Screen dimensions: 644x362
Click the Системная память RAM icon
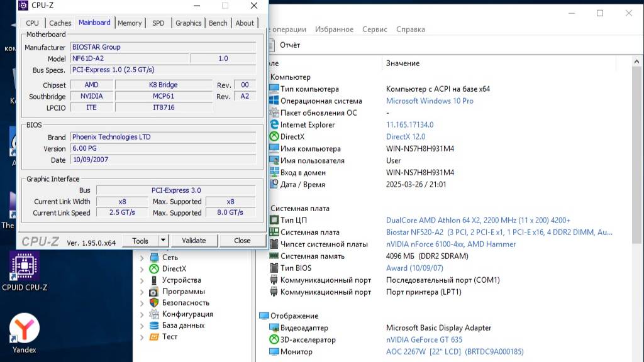274,256
